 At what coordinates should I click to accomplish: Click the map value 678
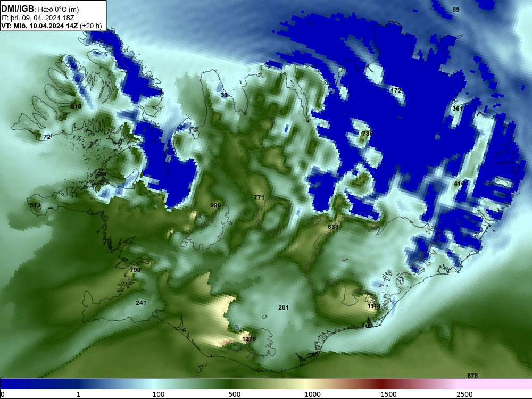[x=472, y=376]
